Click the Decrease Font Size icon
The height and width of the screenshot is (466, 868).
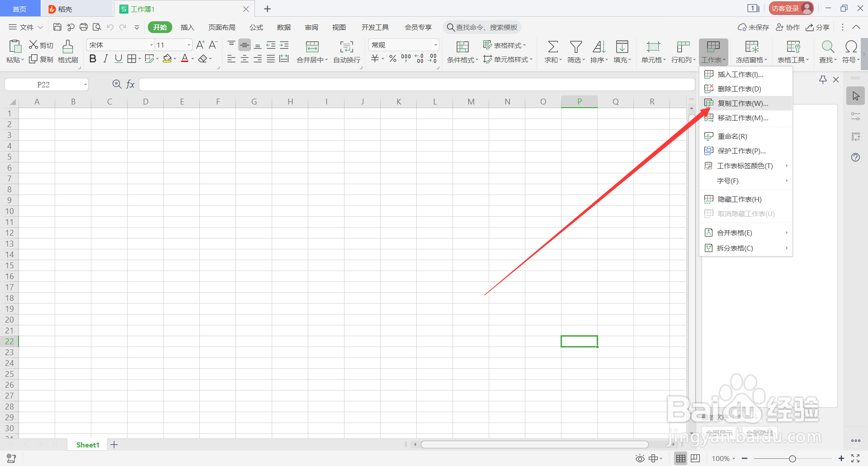(213, 45)
